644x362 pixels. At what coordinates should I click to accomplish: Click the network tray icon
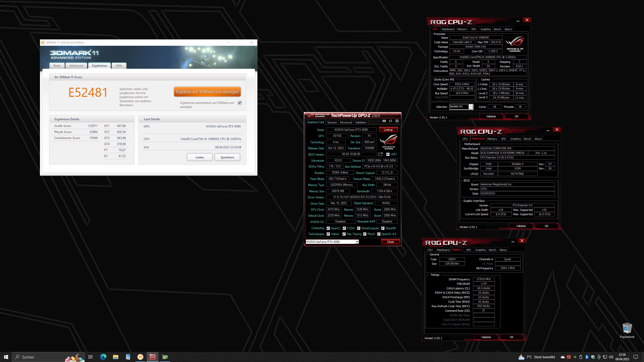[605, 357]
